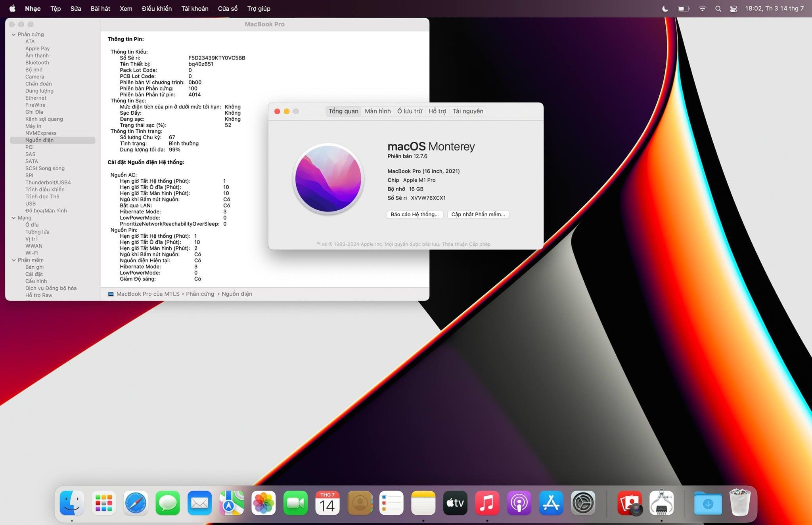Select Camera in sidebar list

[x=35, y=77]
